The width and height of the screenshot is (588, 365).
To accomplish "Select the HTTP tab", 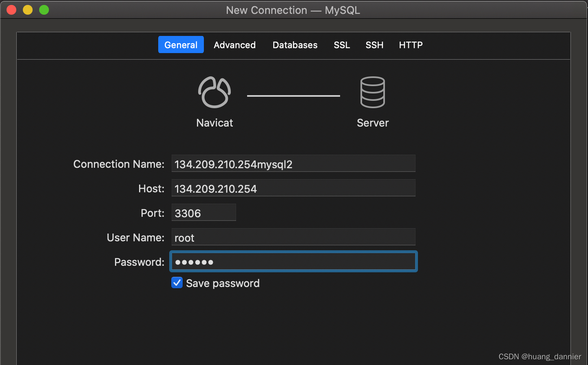I will (x=411, y=45).
